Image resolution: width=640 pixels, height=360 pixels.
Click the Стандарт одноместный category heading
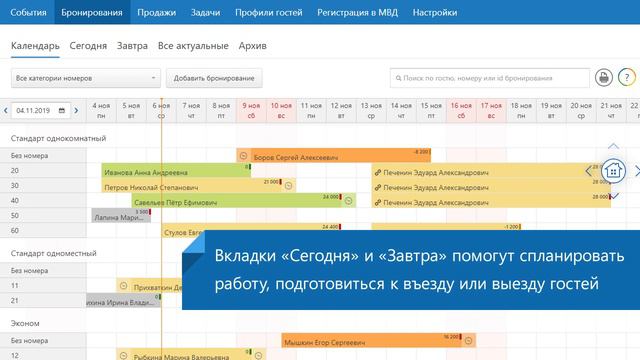tap(54, 253)
